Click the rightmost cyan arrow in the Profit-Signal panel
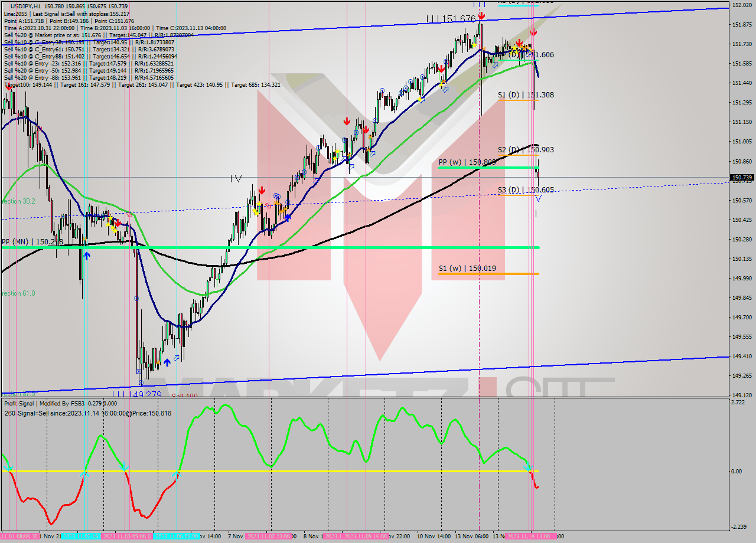 [x=529, y=467]
